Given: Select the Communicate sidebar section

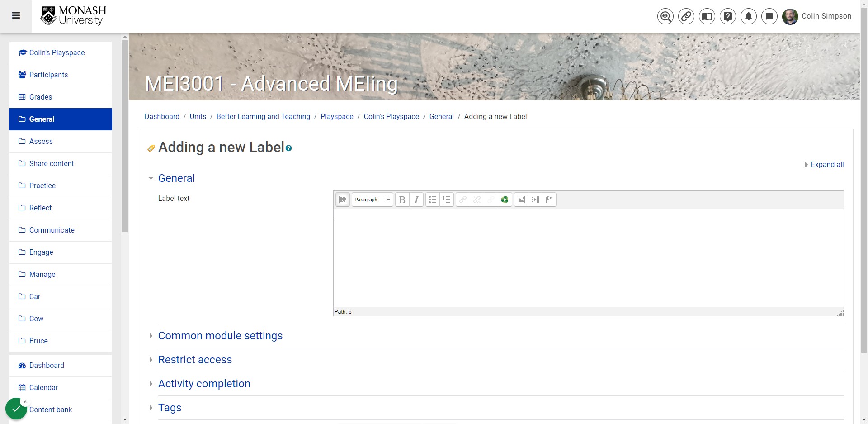Looking at the screenshot, I should click(61, 230).
